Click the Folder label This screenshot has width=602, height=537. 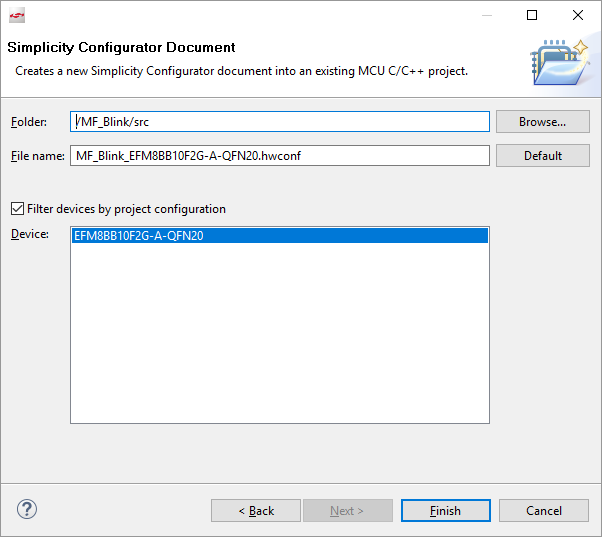point(30,122)
